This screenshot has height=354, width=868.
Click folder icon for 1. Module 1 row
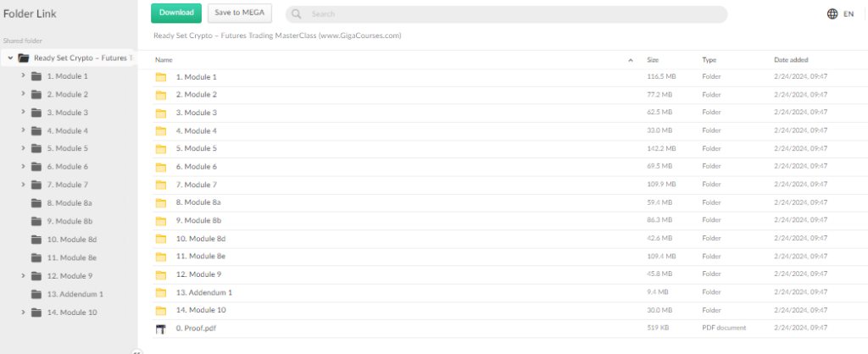161,77
